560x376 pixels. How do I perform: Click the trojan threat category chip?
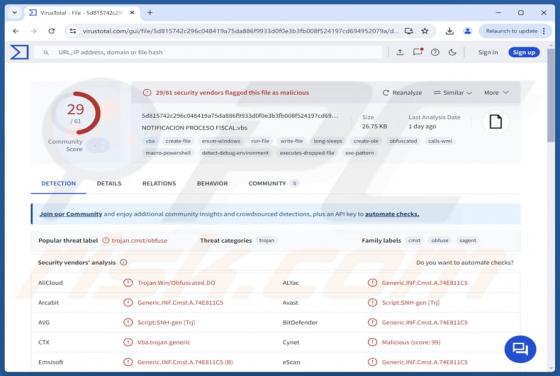point(267,241)
